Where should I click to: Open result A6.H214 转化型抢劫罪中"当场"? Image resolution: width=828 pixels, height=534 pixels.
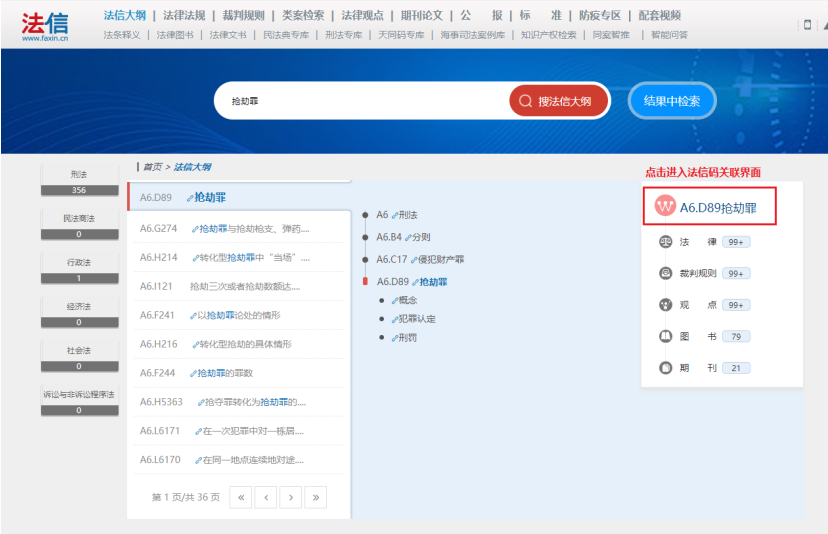coord(239,258)
